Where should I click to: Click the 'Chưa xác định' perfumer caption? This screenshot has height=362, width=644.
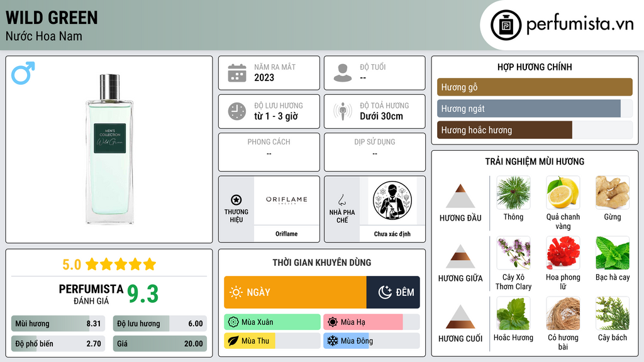392,234
